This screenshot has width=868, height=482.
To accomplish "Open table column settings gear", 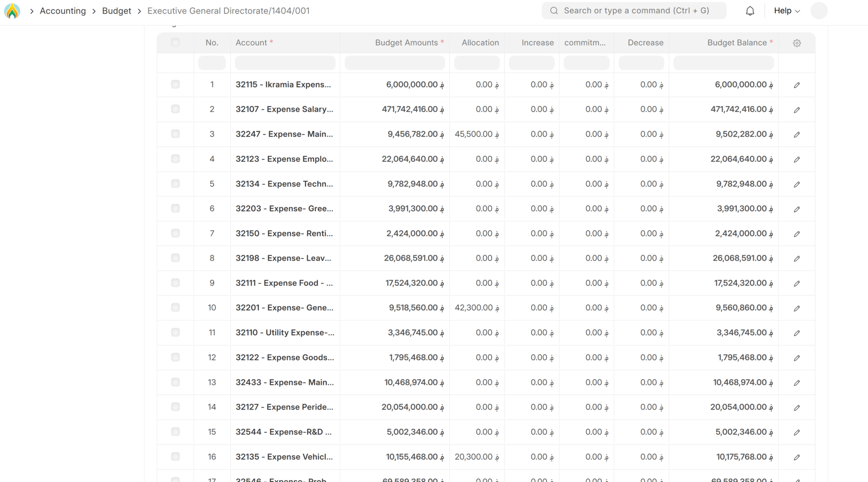I will [x=796, y=43].
